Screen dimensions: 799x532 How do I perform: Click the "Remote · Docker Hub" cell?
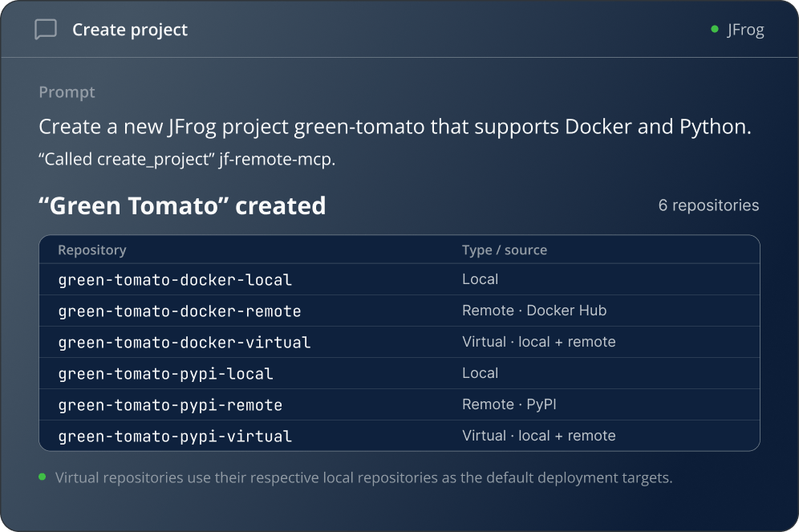(534, 311)
